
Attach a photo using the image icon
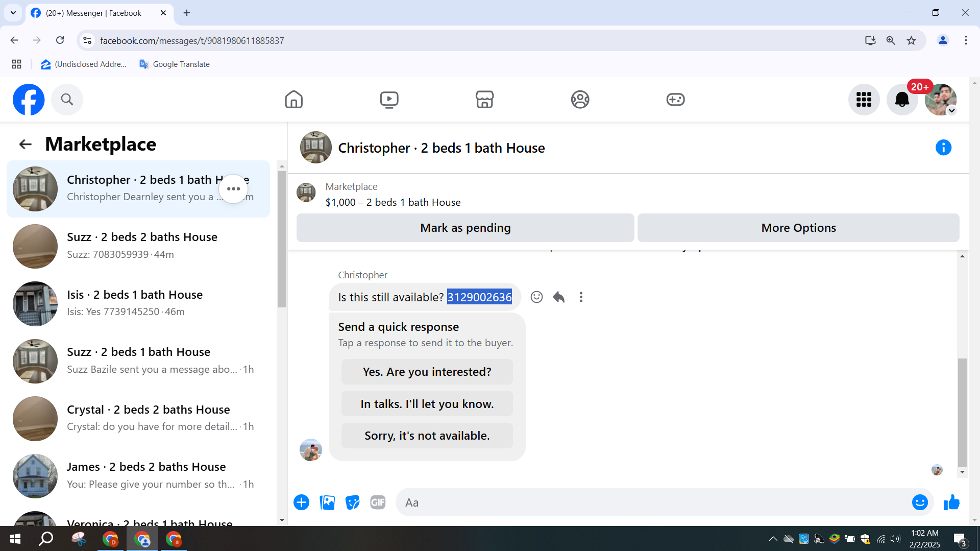point(327,502)
